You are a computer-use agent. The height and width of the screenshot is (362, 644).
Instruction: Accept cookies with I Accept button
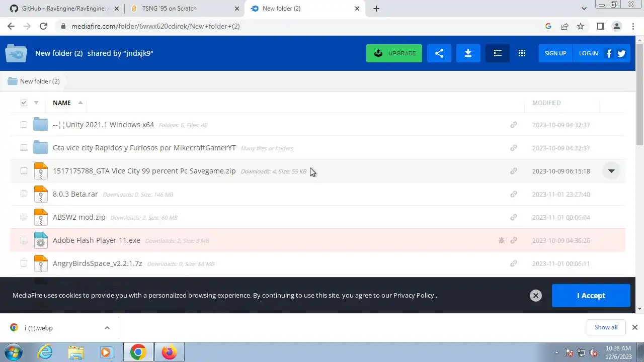(x=591, y=296)
